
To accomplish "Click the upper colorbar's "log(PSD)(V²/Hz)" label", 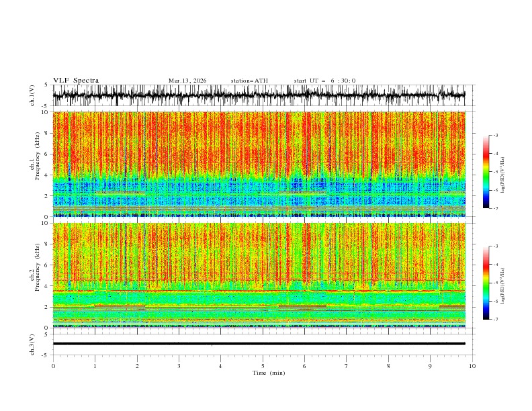I will tap(502, 175).
